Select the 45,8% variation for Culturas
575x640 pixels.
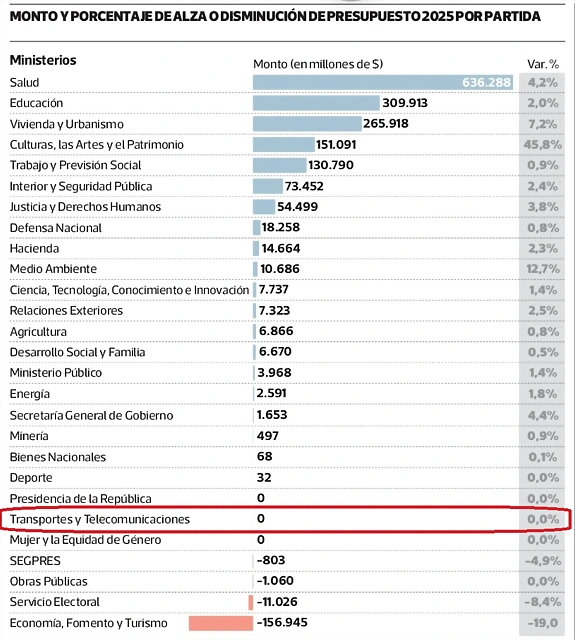(542, 144)
